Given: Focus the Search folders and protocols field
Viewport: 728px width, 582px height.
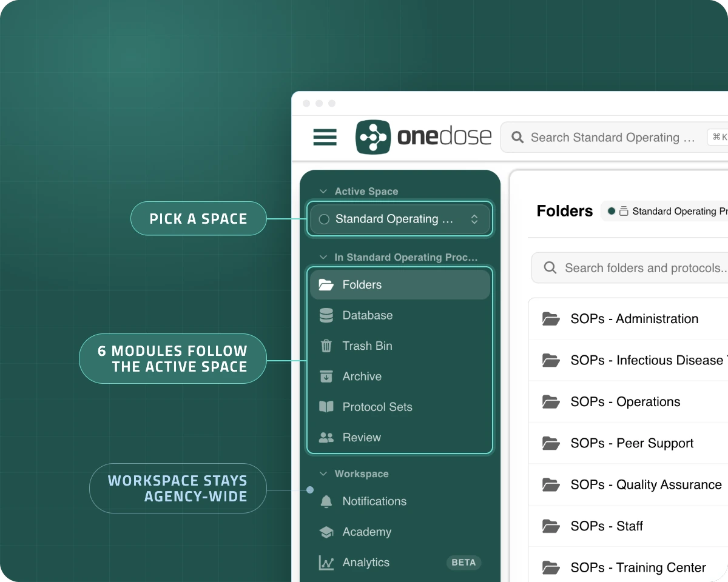Looking at the screenshot, I should pos(630,268).
